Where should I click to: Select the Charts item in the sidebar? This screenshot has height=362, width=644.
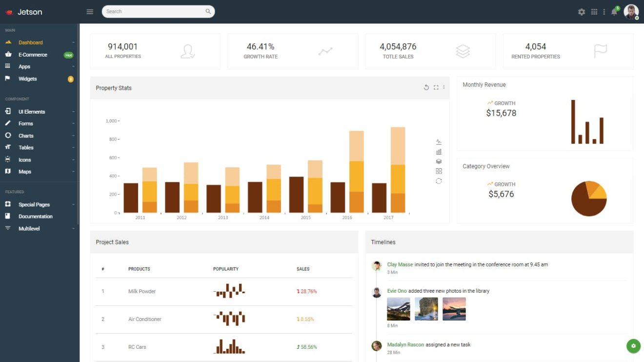pyautogui.click(x=26, y=135)
